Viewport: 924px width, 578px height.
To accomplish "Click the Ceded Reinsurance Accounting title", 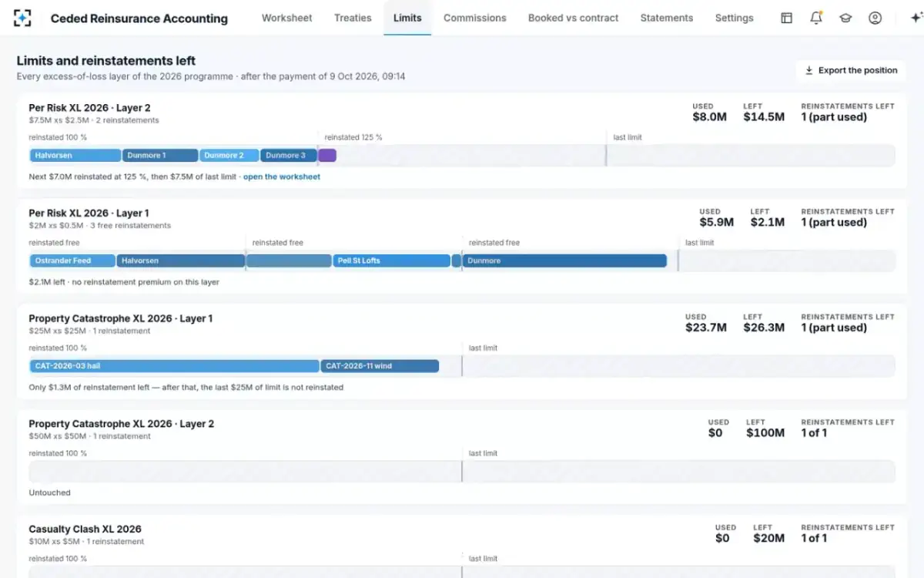I will pyautogui.click(x=139, y=18).
